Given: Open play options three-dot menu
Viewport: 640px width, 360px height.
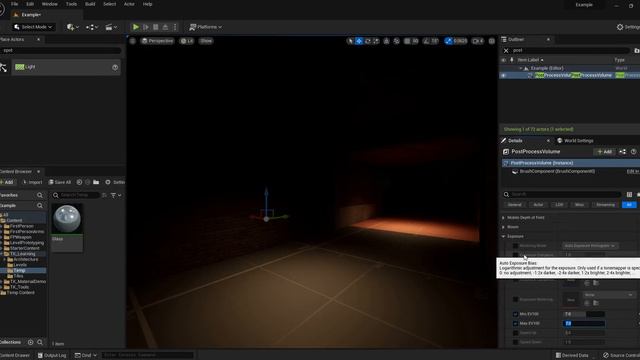Looking at the screenshot, I should tap(175, 27).
